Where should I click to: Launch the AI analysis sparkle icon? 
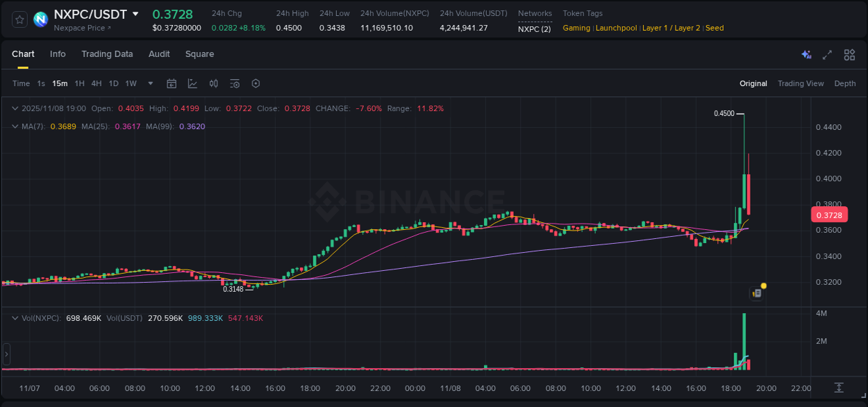806,54
